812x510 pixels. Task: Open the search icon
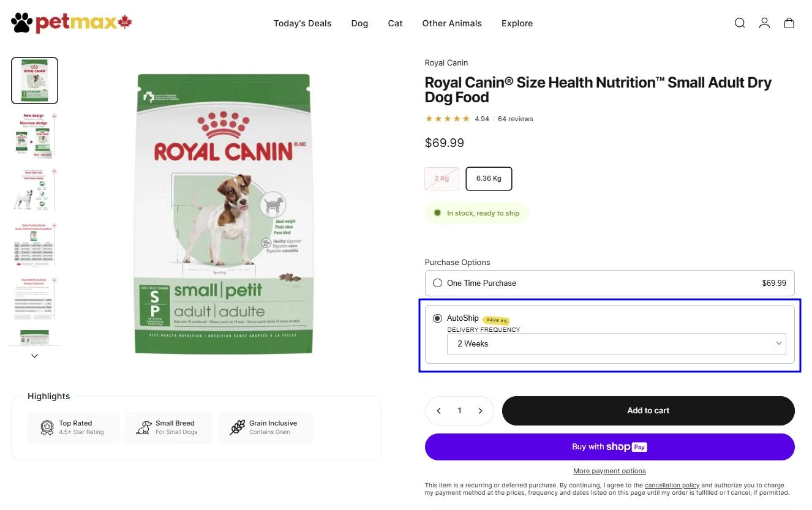(740, 23)
